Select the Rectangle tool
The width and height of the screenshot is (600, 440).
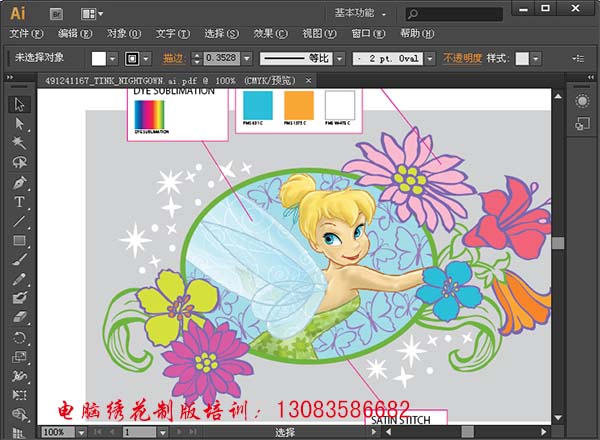19,241
